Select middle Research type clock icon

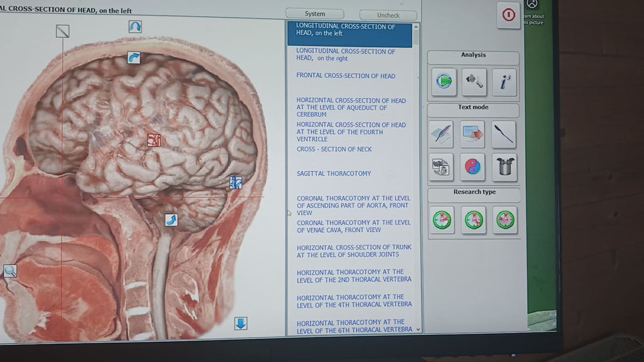coord(473,220)
